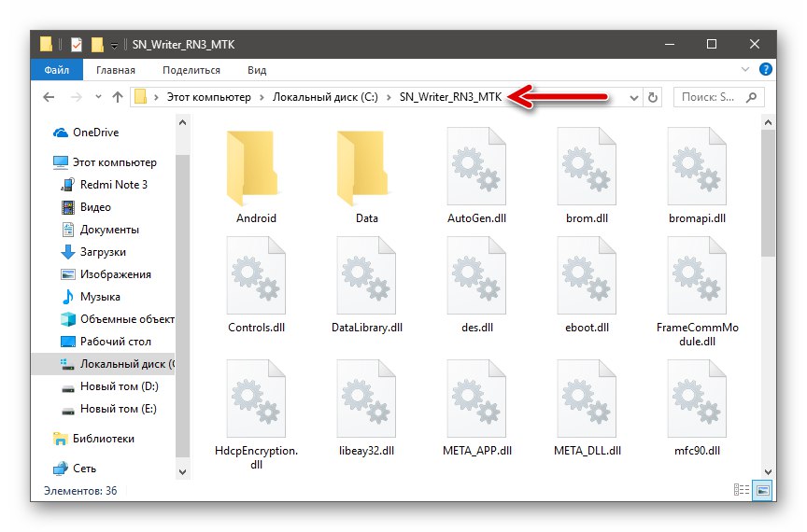Open the recent locations dropdown
Image resolution: width=807 pixels, height=532 pixels.
pyautogui.click(x=98, y=97)
